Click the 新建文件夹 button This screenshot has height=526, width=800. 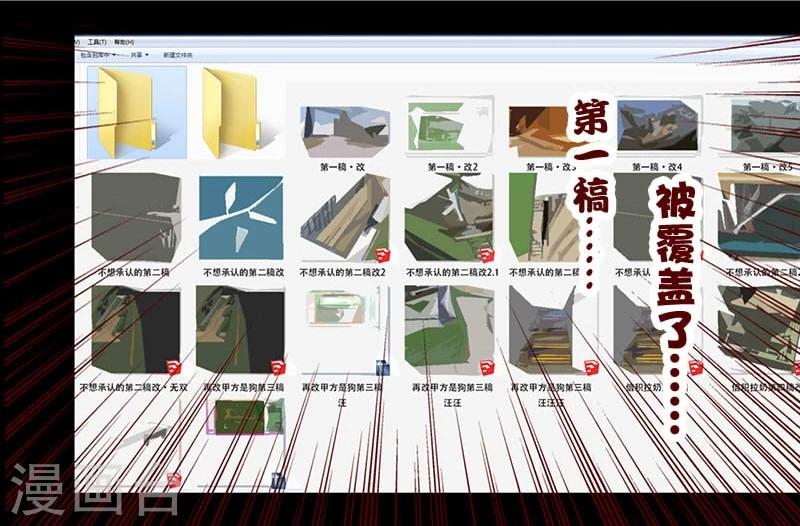tap(178, 56)
